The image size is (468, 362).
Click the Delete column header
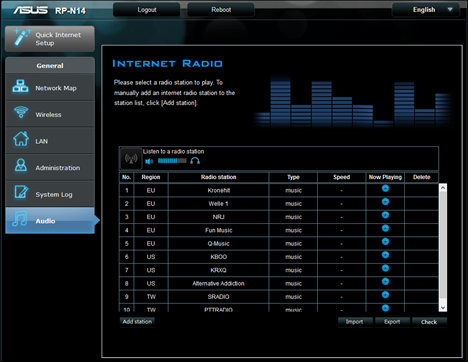pyautogui.click(x=422, y=177)
